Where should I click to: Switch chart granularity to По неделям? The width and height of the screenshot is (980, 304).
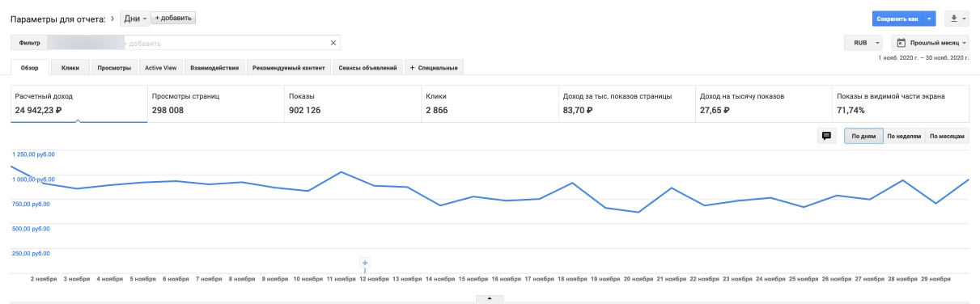tap(904, 137)
